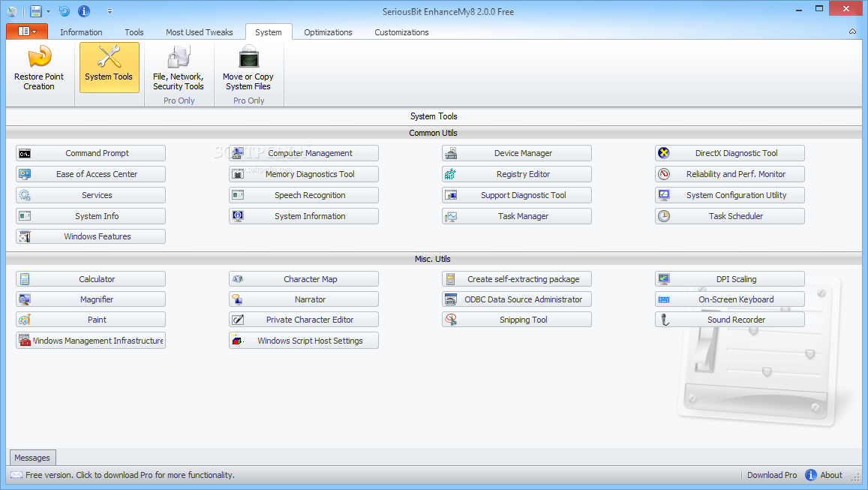868x490 pixels.
Task: Click the envelope icon in status bar
Action: (17, 475)
